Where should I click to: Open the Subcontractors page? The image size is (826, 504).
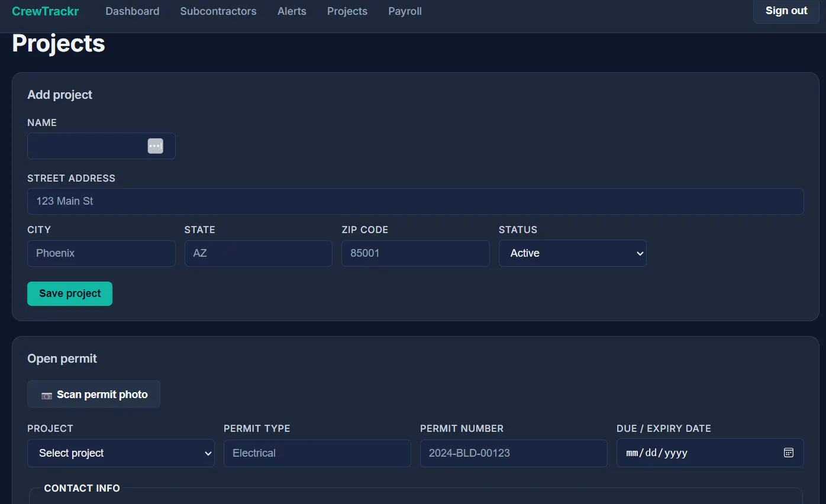click(218, 11)
